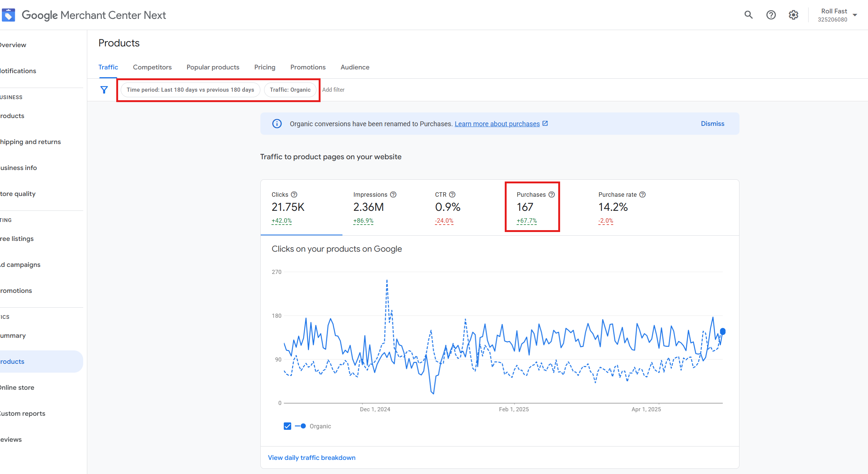The height and width of the screenshot is (474, 868).
Task: Click the -2.0% change under Purchase rate
Action: [606, 221]
